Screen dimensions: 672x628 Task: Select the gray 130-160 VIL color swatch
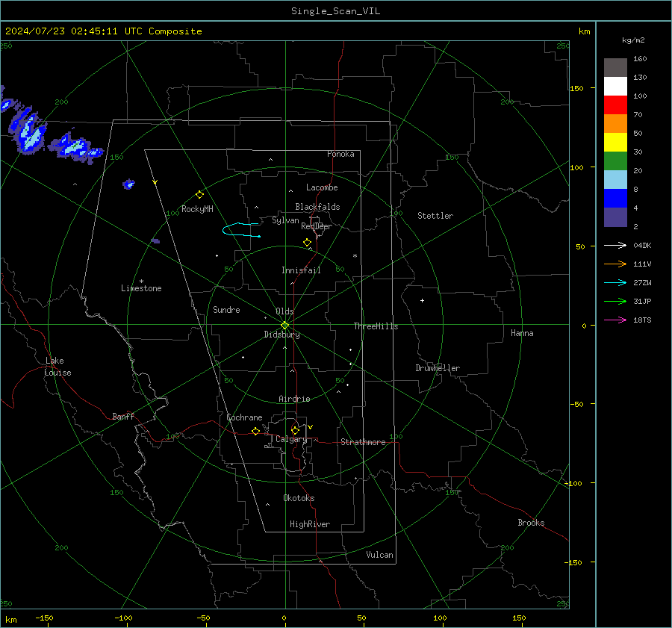[x=615, y=68]
